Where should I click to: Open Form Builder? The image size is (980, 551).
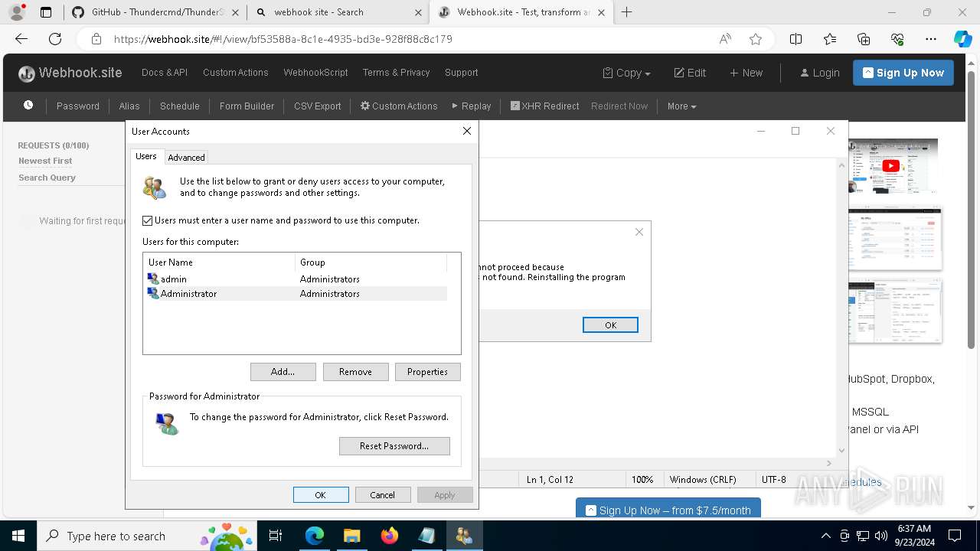click(x=247, y=106)
